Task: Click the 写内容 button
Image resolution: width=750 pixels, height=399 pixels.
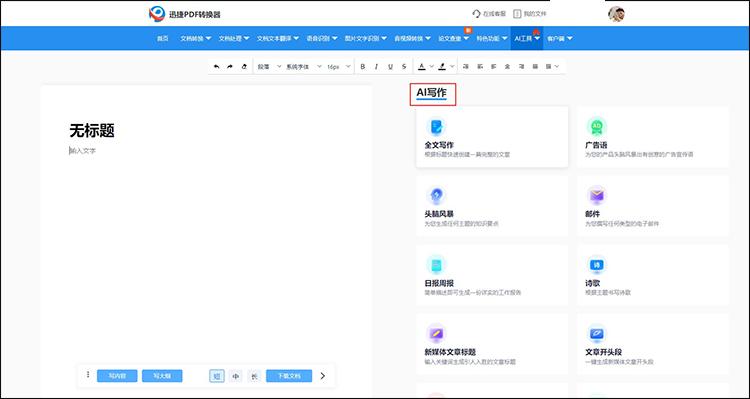Action: pos(117,376)
